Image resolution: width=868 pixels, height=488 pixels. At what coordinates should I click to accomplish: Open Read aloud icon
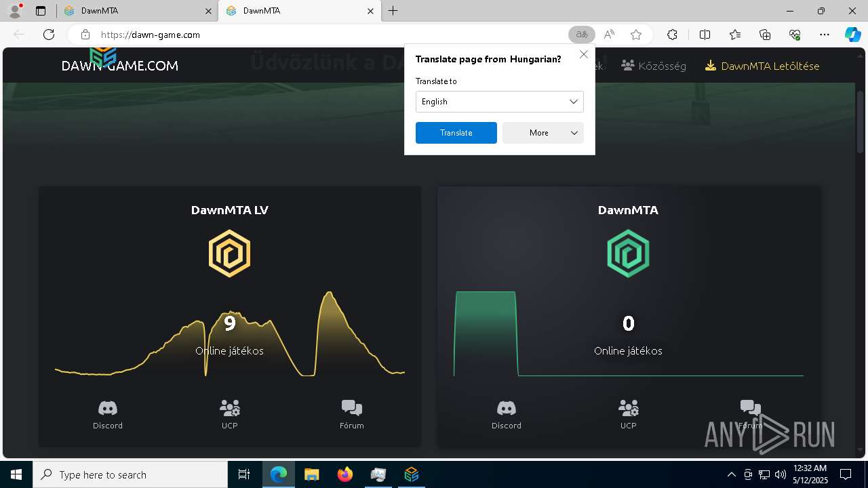(x=609, y=35)
